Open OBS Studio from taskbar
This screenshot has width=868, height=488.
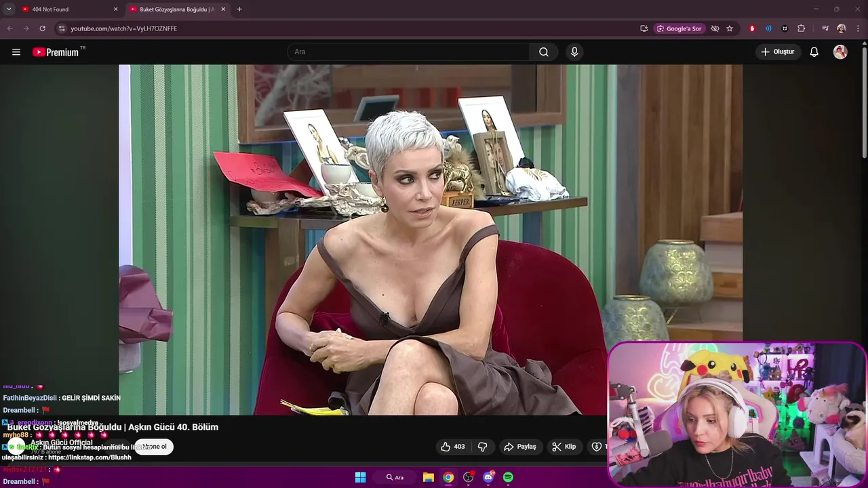pyautogui.click(x=468, y=477)
